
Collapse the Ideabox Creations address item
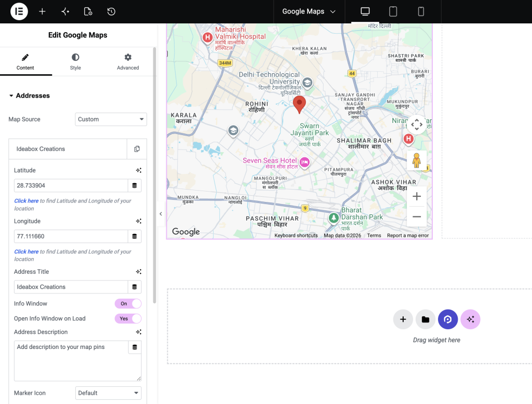68,149
